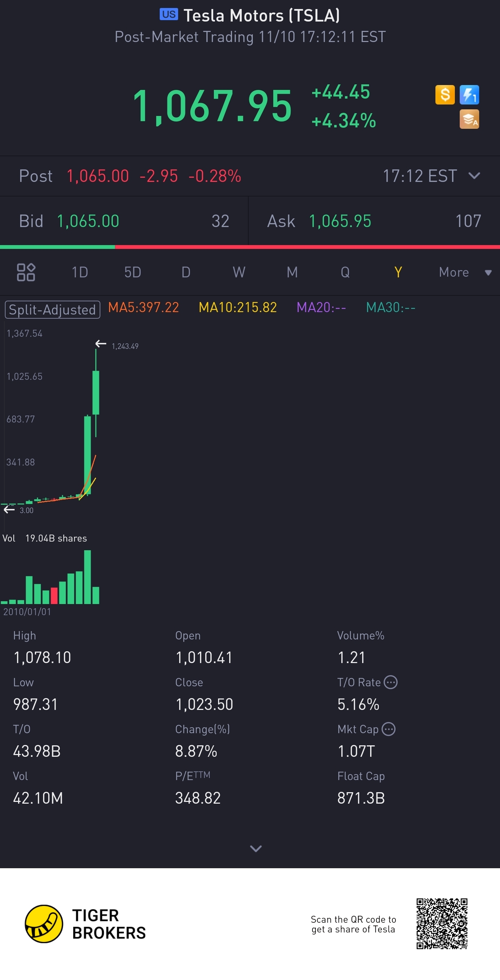The height and width of the screenshot is (980, 500).
Task: Tap the High value 1,078.10
Action: (x=42, y=657)
